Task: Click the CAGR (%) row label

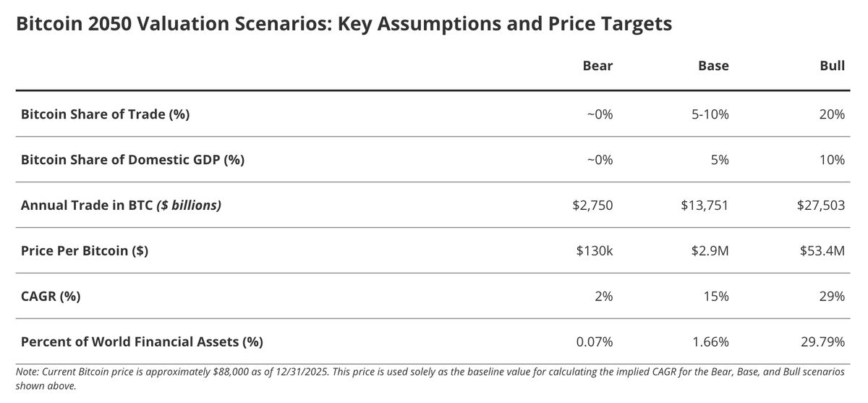Action: click(51, 297)
